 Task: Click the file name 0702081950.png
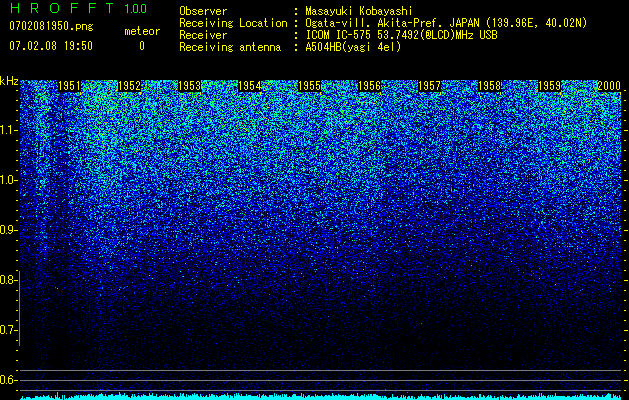(x=51, y=26)
